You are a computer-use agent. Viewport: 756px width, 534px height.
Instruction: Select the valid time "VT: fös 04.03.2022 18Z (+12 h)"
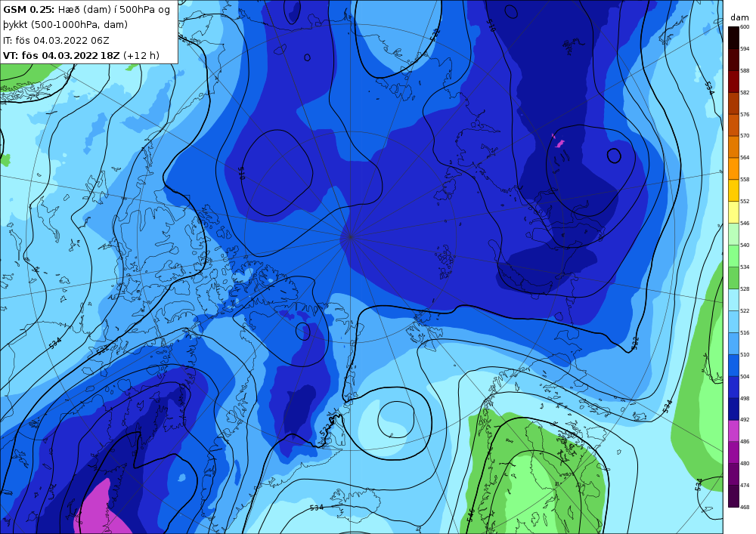click(x=81, y=55)
